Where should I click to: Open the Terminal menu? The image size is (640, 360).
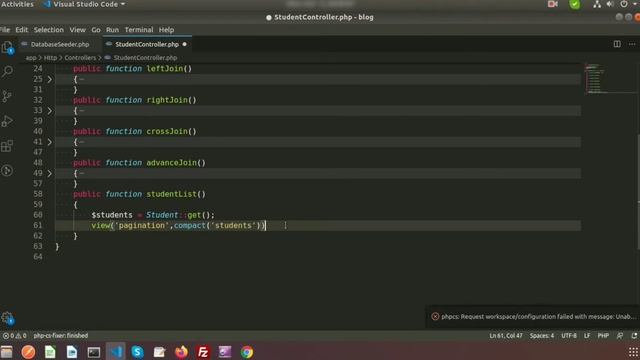(139, 30)
